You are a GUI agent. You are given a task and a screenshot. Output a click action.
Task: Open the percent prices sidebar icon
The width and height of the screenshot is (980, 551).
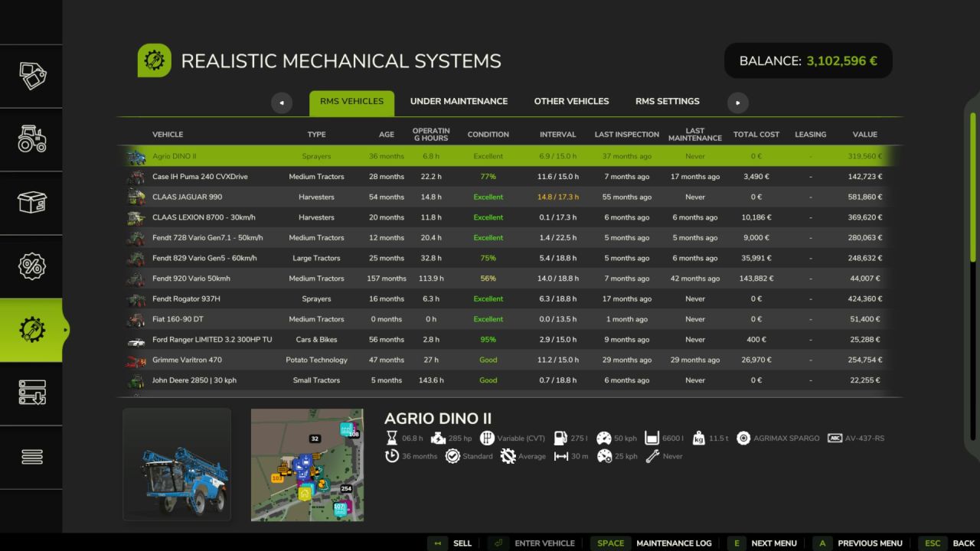click(31, 266)
